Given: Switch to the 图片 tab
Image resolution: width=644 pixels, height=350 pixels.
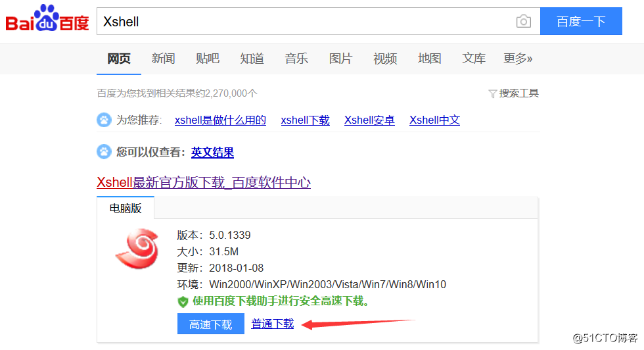Looking at the screenshot, I should pos(340,59).
